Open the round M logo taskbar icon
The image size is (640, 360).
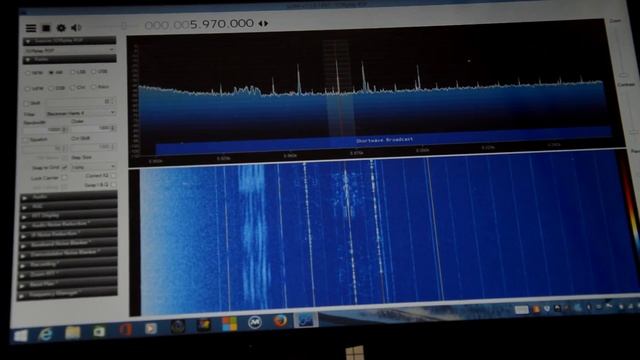point(255,322)
